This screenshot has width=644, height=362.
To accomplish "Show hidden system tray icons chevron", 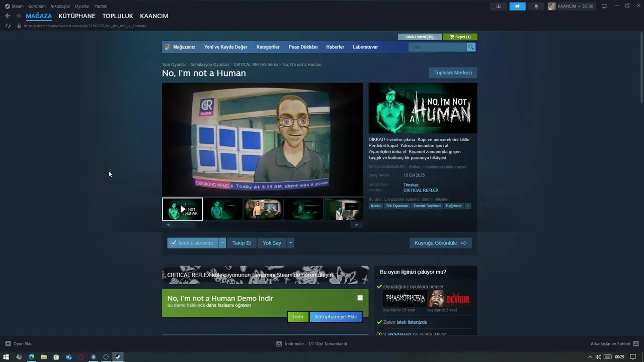I will pos(590,357).
